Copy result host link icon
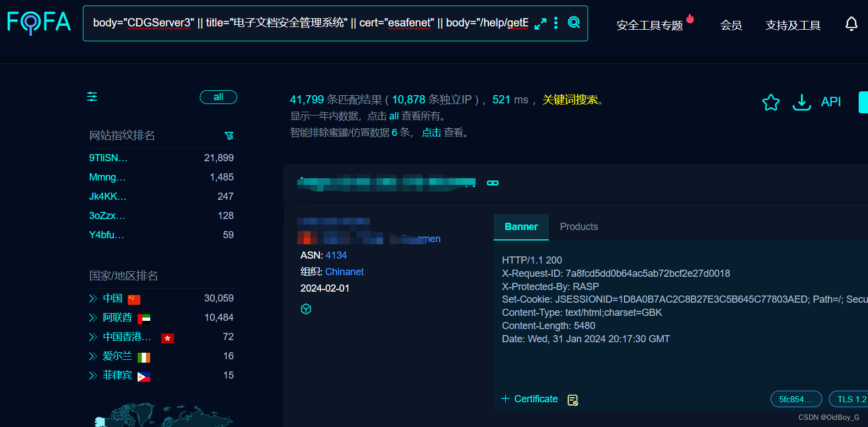The height and width of the screenshot is (427, 868). point(493,183)
